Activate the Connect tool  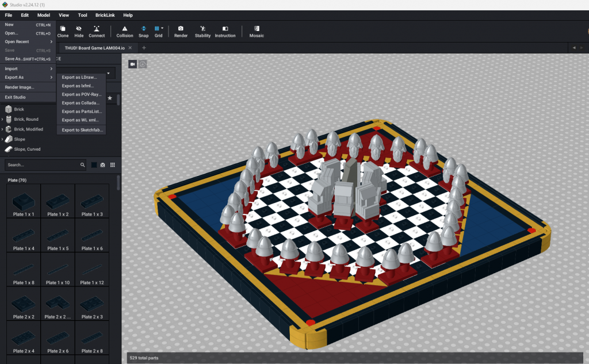click(97, 29)
